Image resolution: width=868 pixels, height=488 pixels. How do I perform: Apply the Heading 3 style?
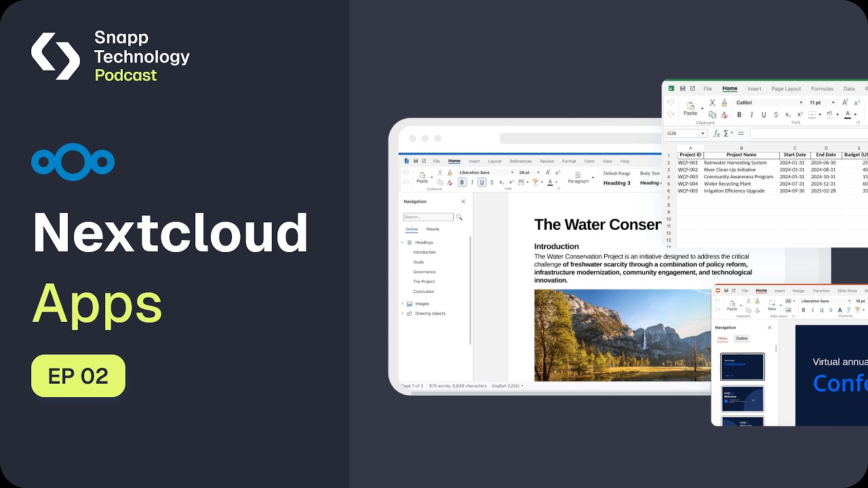pos(617,183)
